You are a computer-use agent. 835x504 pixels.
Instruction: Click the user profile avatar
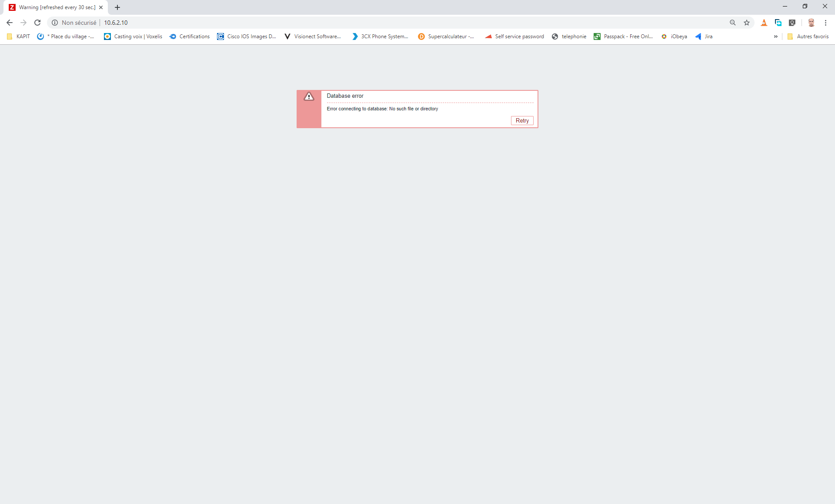point(811,23)
